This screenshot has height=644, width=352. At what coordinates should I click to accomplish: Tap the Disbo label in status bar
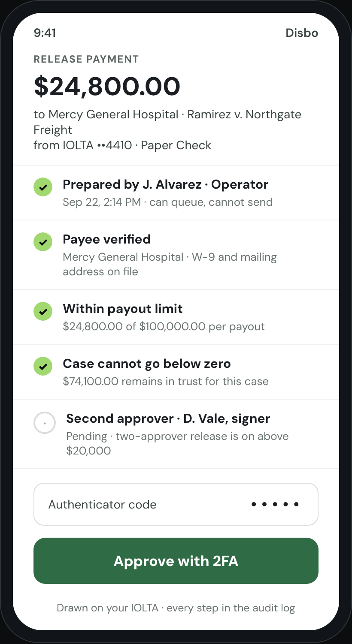[302, 33]
